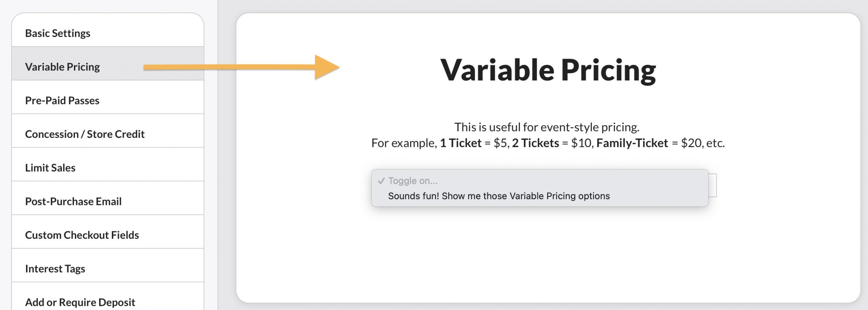Click the 'useful for event-style pricing' text
868x310 pixels.
point(547,127)
